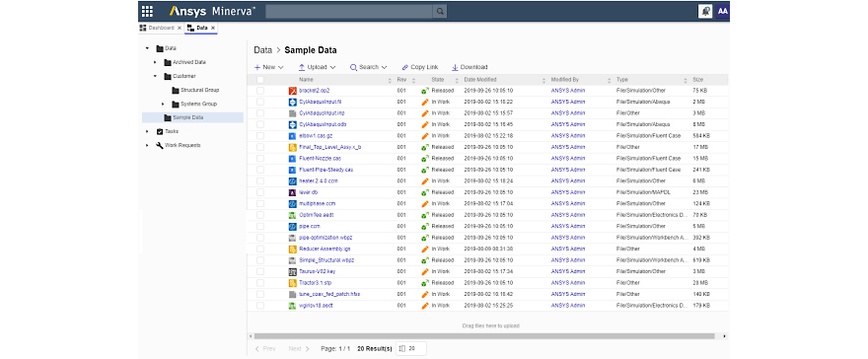Click the Data breadcrumb link
The height and width of the screenshot is (359, 868).
pyautogui.click(x=263, y=49)
